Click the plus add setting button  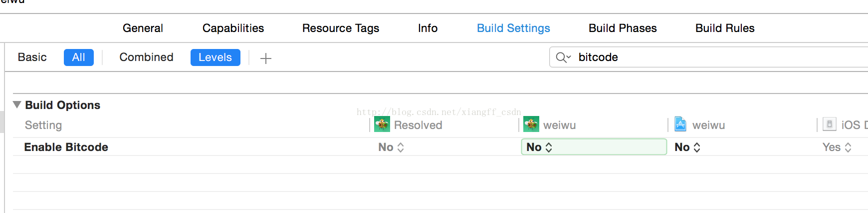coord(266,58)
